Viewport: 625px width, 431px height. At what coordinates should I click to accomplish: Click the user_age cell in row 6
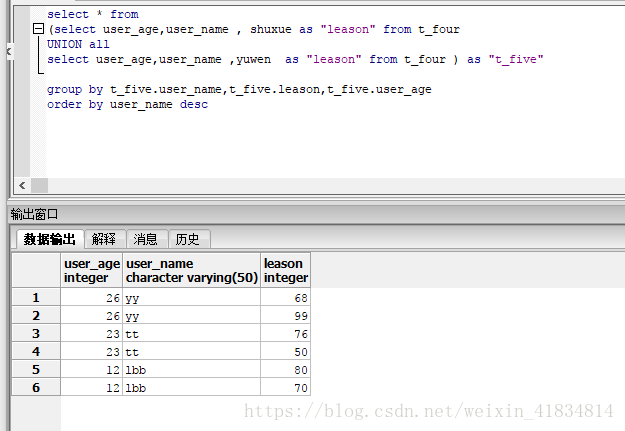(x=92, y=387)
